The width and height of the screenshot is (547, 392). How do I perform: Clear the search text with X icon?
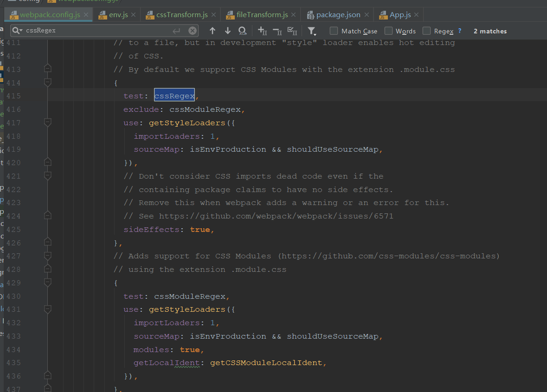[x=192, y=31]
